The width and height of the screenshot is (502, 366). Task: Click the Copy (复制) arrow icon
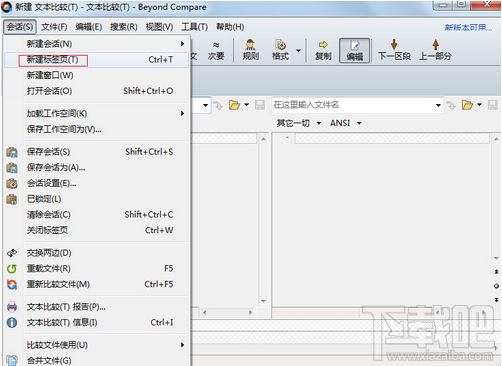point(323,50)
